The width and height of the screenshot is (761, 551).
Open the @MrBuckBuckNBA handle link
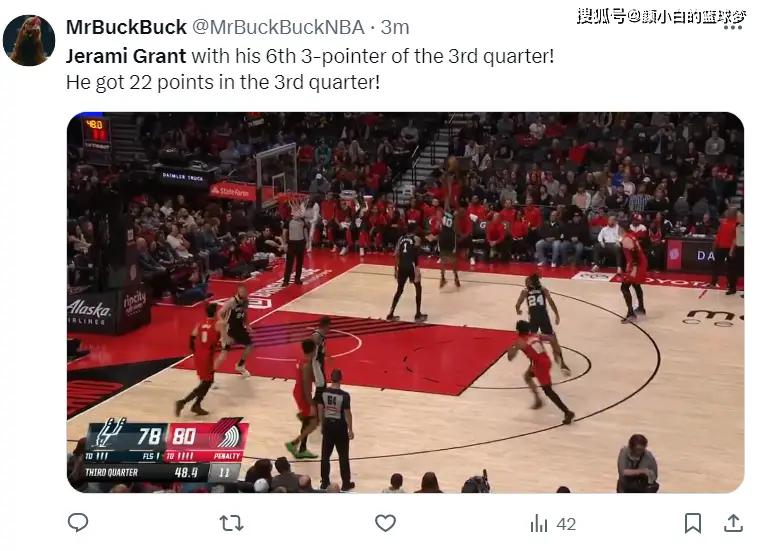click(x=279, y=27)
